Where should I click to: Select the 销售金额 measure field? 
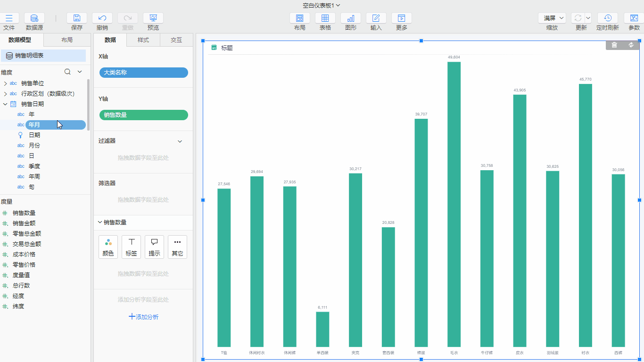(x=24, y=223)
